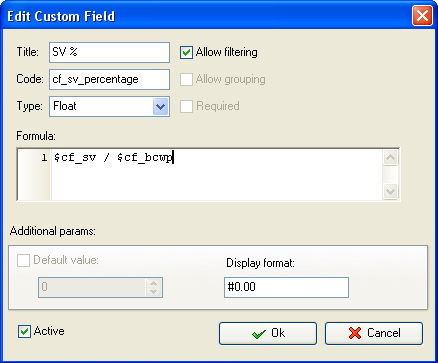438x363 pixels.
Task: Toggle the Required checkbox
Action: pyautogui.click(x=186, y=106)
